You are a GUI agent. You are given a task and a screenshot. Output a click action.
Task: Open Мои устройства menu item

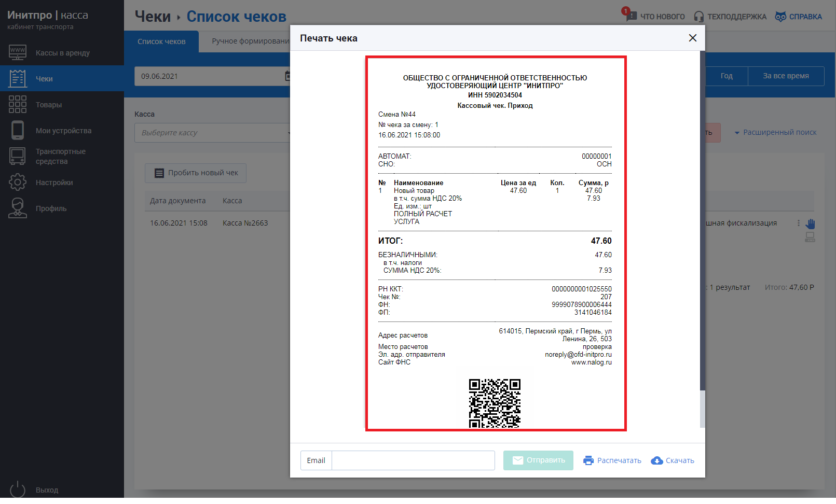[x=62, y=131]
